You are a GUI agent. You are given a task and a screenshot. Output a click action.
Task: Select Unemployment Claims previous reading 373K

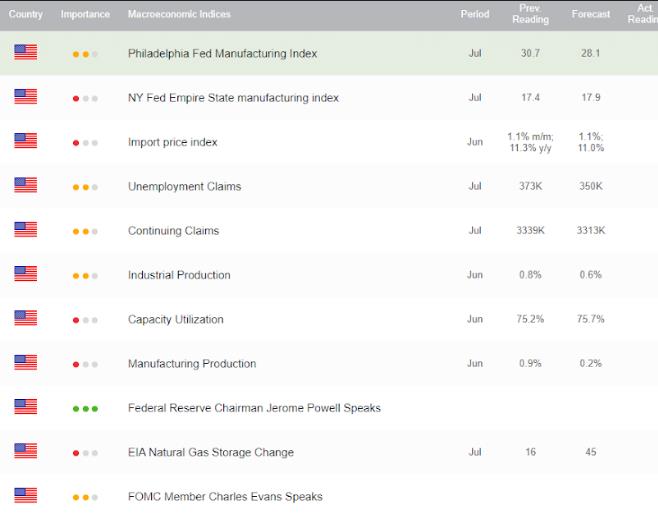pyautogui.click(x=530, y=186)
